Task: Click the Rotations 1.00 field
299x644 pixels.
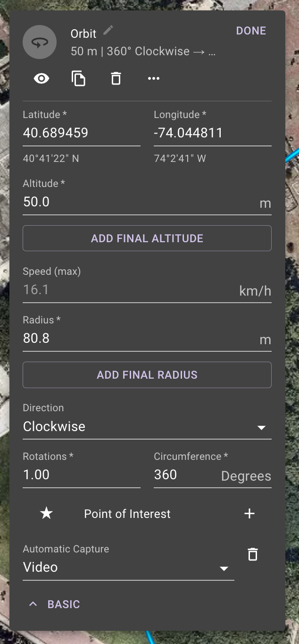Action: pos(82,475)
